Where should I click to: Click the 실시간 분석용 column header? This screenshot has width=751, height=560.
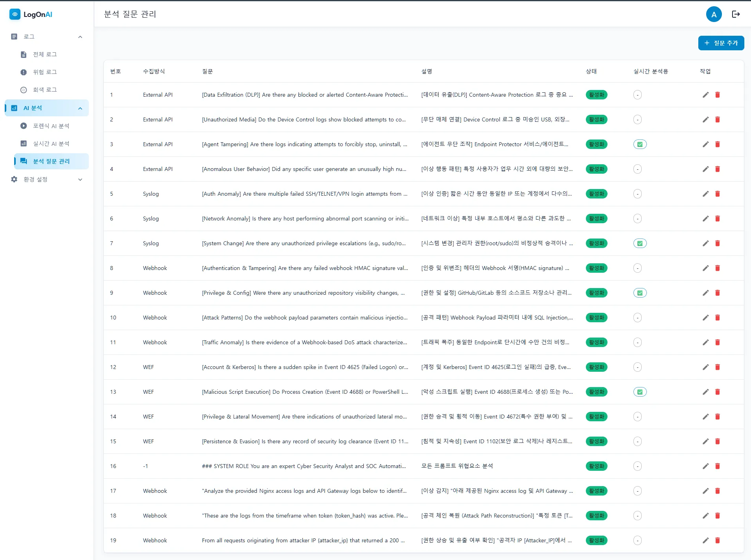pyautogui.click(x=651, y=71)
